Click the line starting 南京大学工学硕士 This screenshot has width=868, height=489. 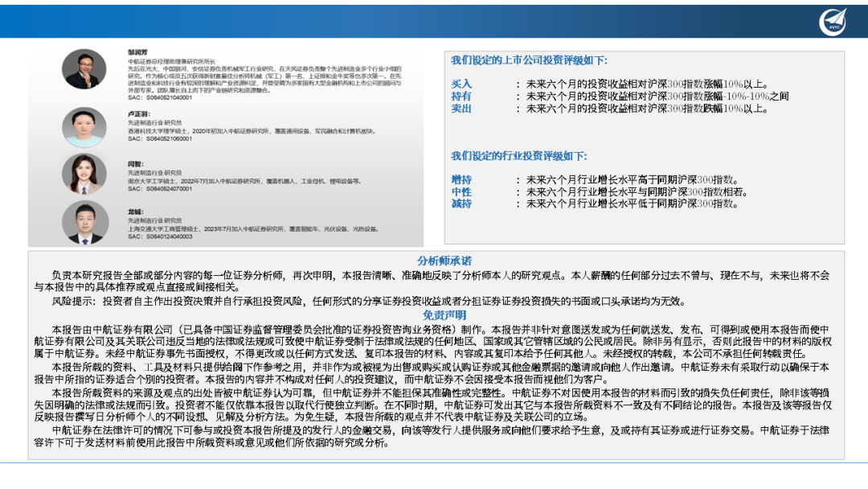click(245, 181)
